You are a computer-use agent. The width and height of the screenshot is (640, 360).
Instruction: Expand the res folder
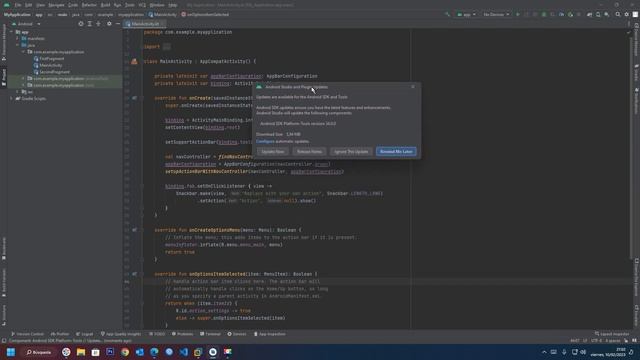pos(18,92)
